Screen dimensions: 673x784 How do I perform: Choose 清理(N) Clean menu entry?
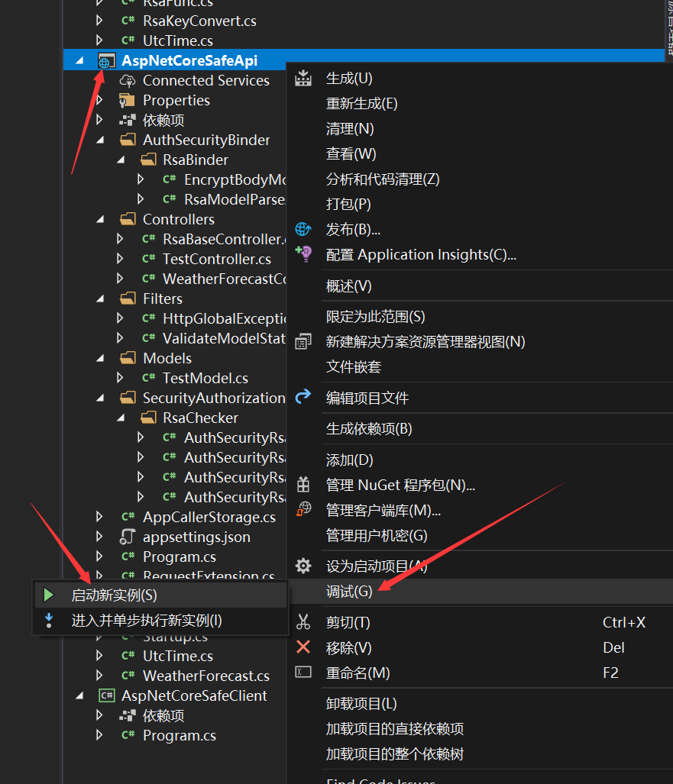click(x=350, y=128)
